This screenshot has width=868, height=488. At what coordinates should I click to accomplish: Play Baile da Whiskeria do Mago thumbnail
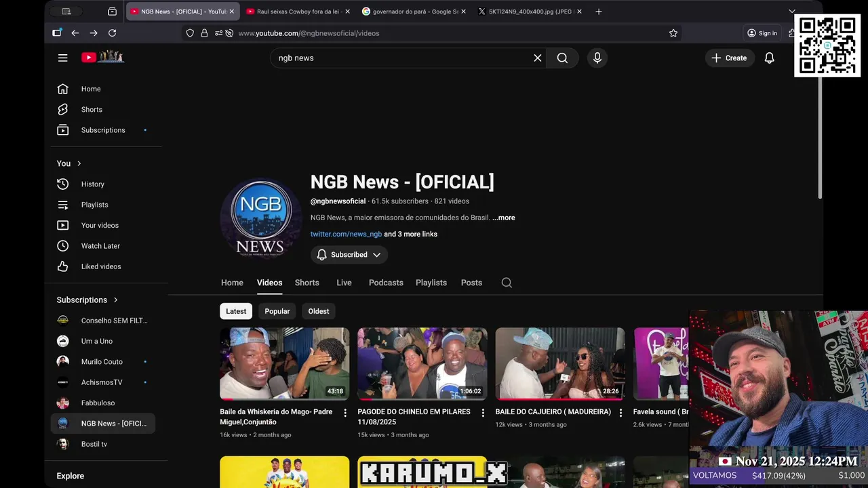coord(285,364)
